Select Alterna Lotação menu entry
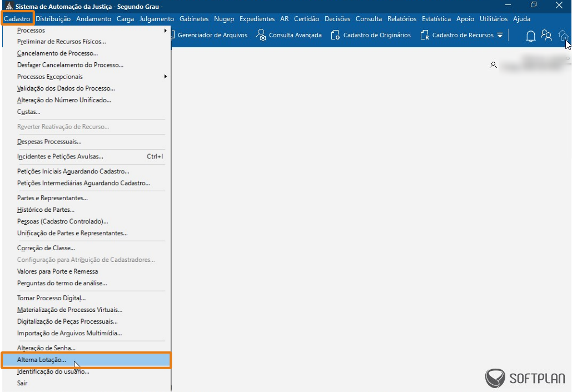 87,360
